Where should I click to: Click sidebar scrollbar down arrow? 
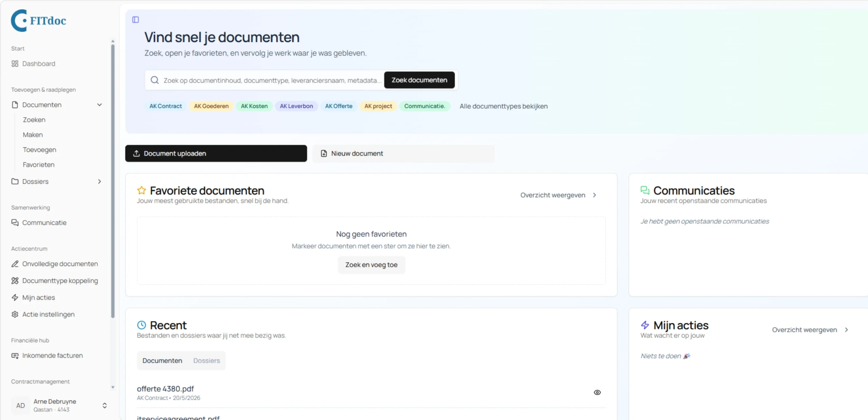113,387
